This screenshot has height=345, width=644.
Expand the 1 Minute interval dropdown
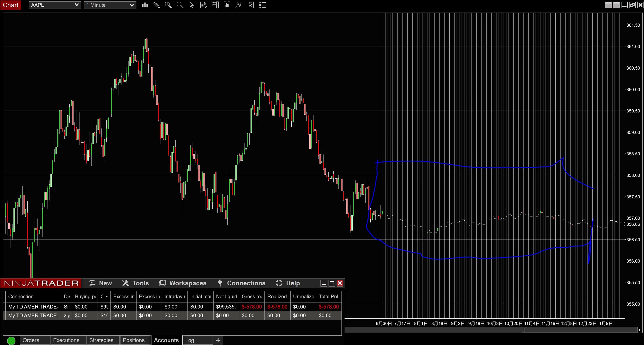[110, 5]
